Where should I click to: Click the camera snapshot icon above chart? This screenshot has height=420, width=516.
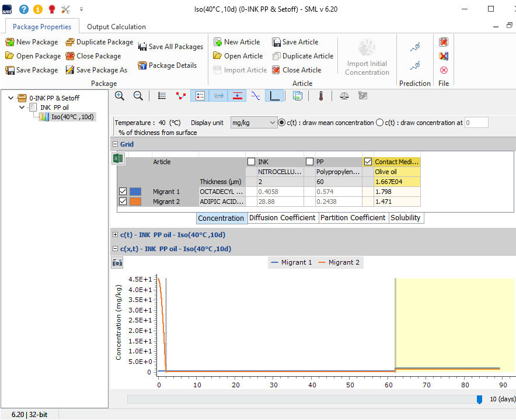117,263
